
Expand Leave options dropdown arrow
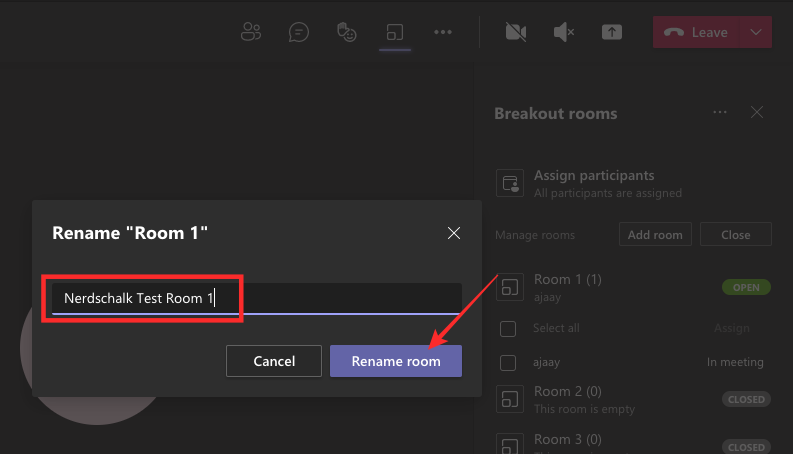point(756,32)
